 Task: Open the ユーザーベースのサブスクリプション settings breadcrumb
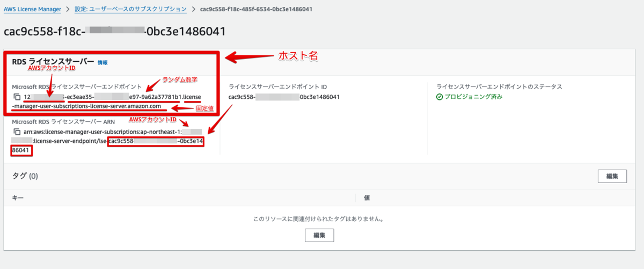(x=131, y=9)
